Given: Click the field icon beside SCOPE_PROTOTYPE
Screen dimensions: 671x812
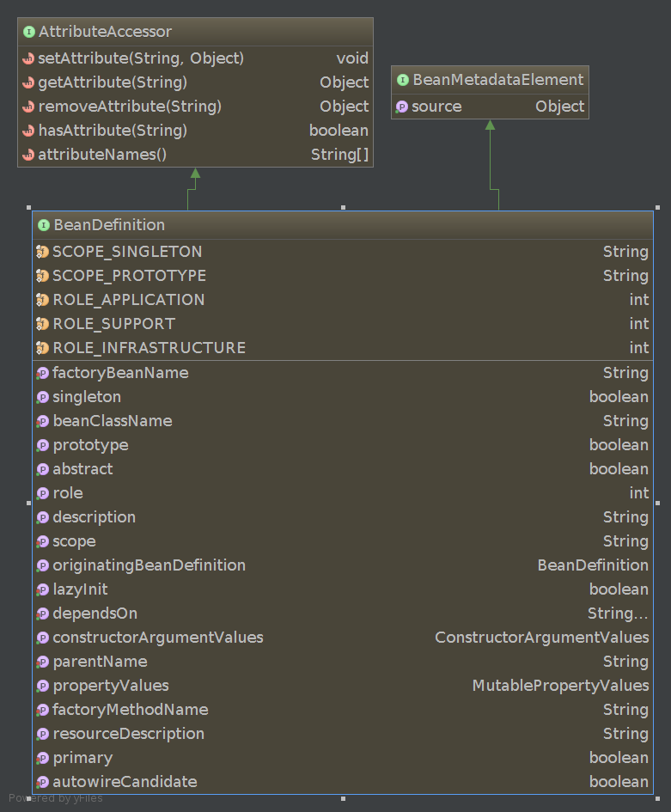Looking at the screenshot, I should pos(42,276).
